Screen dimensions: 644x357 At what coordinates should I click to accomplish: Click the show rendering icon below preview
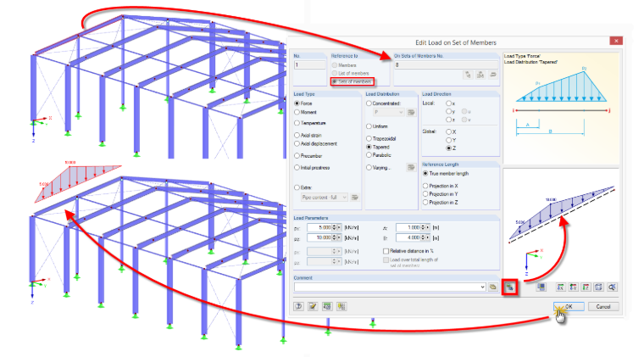point(541,287)
